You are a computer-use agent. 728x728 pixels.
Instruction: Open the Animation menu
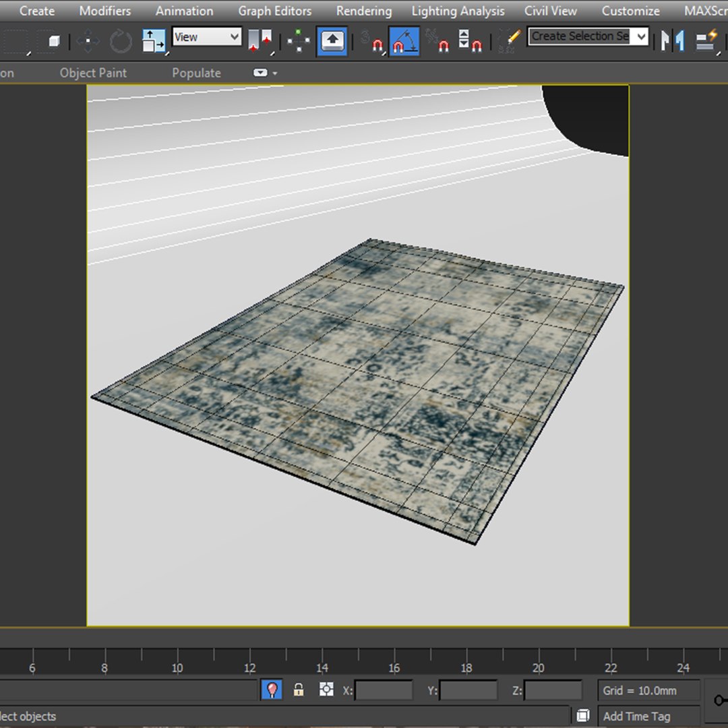click(x=184, y=11)
